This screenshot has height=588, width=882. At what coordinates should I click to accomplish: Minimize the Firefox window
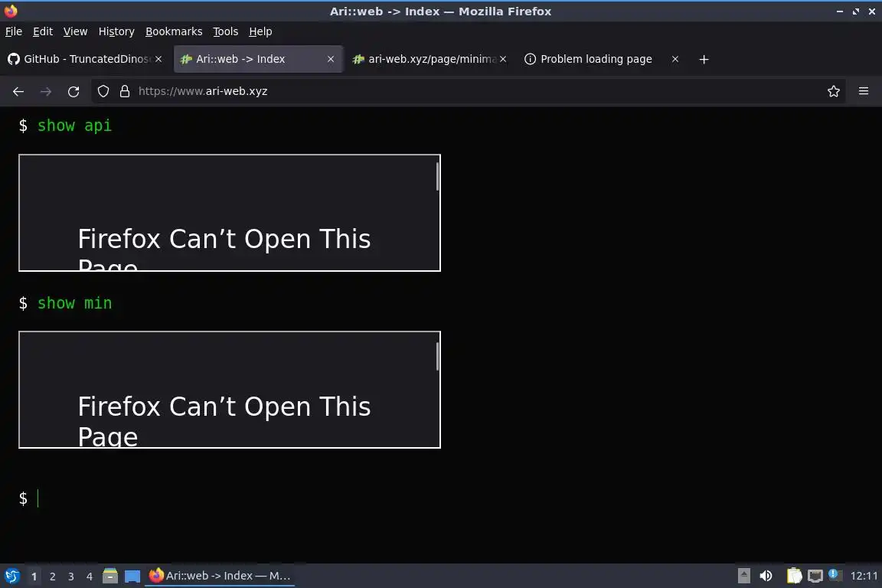[839, 11]
